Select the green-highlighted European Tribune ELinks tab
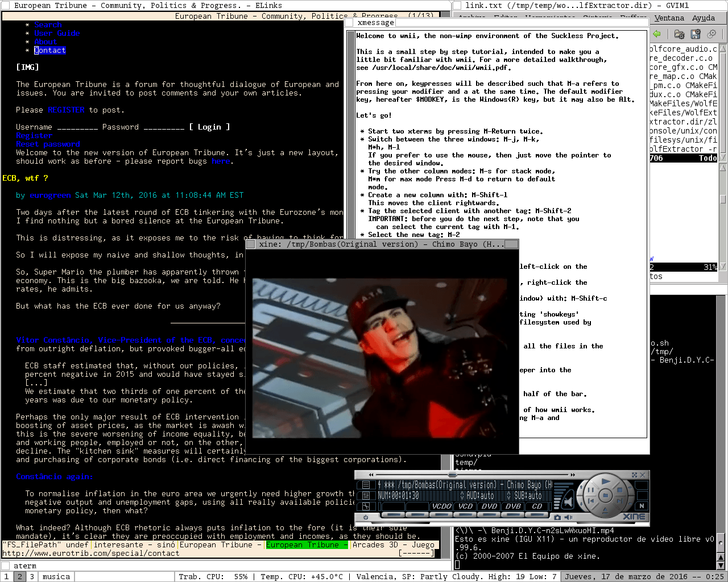Screen dimensions: 728x582 (x=307, y=544)
